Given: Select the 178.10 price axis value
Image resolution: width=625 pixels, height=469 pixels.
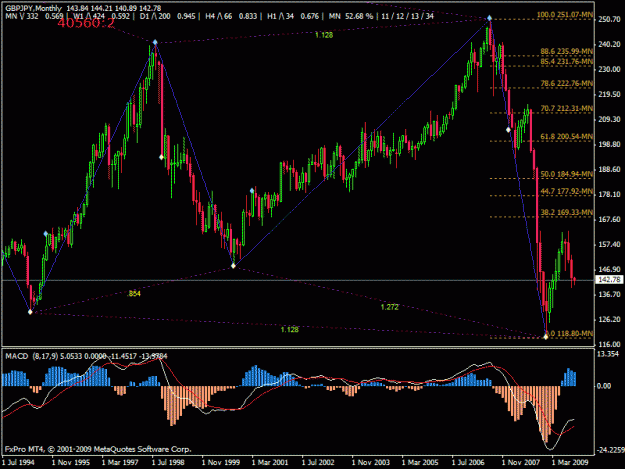Looking at the screenshot, I should pyautogui.click(x=609, y=194).
